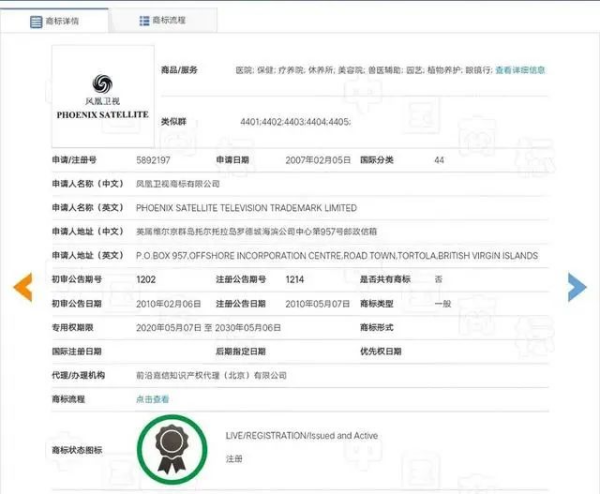Click the orange left arrow for previous trademark
The height and width of the screenshot is (494, 600).
tap(22, 287)
